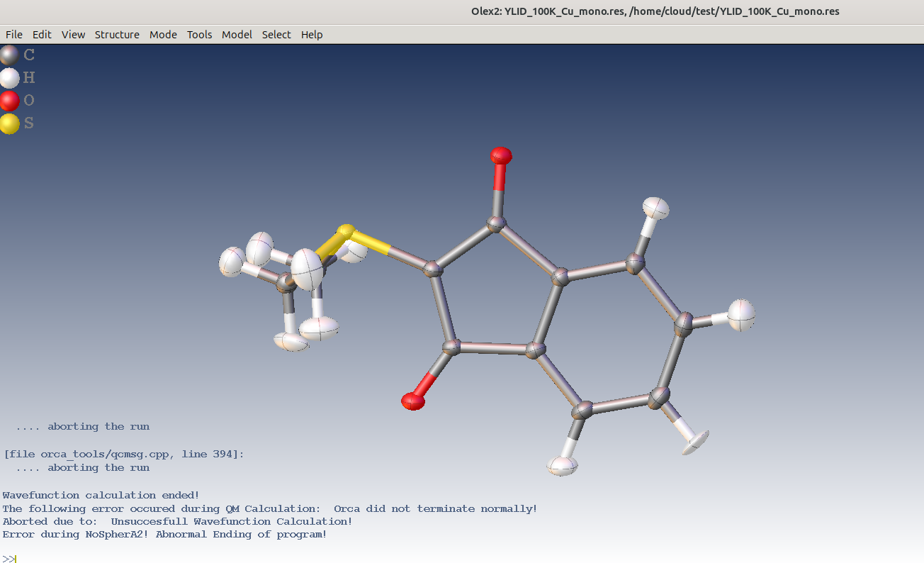Open the Help menu
The height and width of the screenshot is (563, 924).
pos(312,35)
